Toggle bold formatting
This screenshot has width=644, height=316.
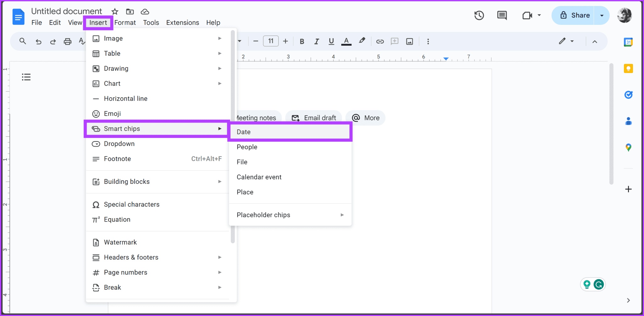[302, 41]
